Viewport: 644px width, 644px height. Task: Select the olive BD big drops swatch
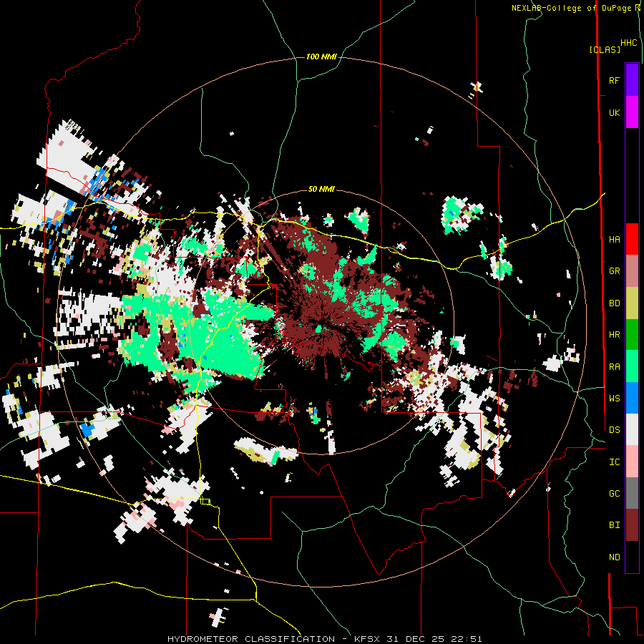tap(632, 303)
